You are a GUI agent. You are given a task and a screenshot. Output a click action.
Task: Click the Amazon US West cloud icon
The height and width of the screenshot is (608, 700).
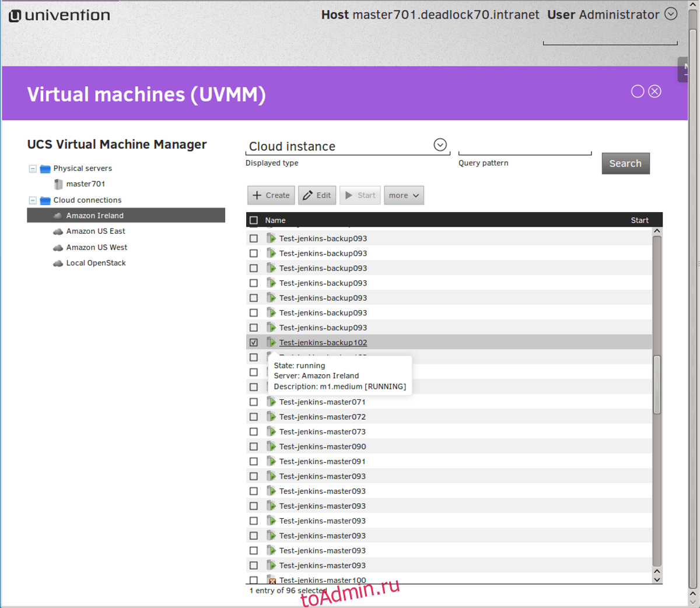[58, 248]
